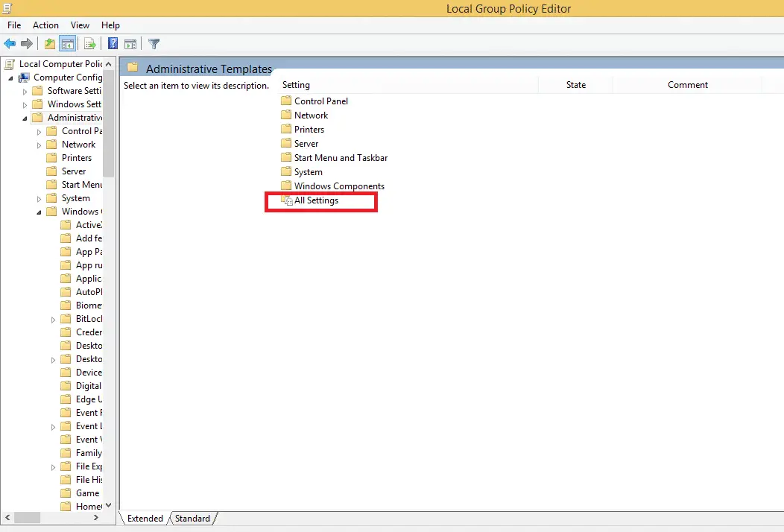
Task: Go up one level using folder arrow icon
Action: tap(49, 44)
